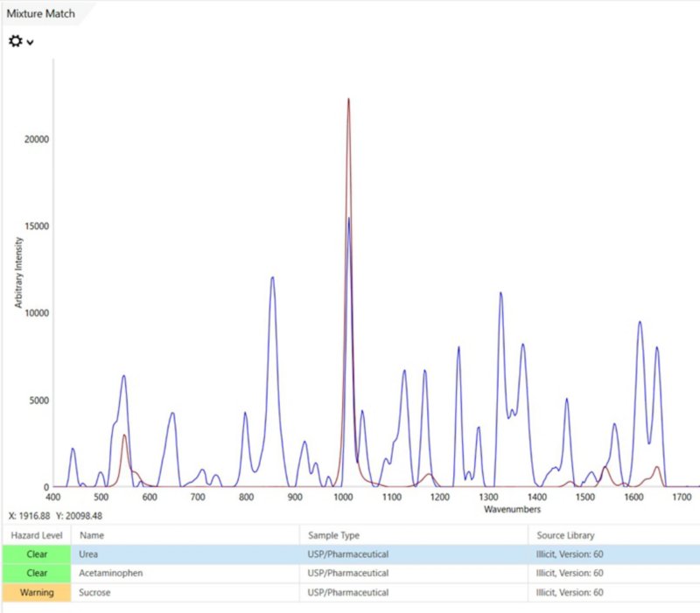Viewport: 700px width, 613px height.
Task: Click the green Clear cell for Urea
Action: pyautogui.click(x=37, y=554)
